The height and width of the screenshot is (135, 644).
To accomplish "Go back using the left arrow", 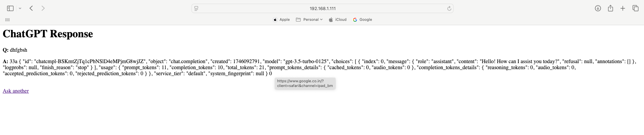I will (x=31, y=8).
